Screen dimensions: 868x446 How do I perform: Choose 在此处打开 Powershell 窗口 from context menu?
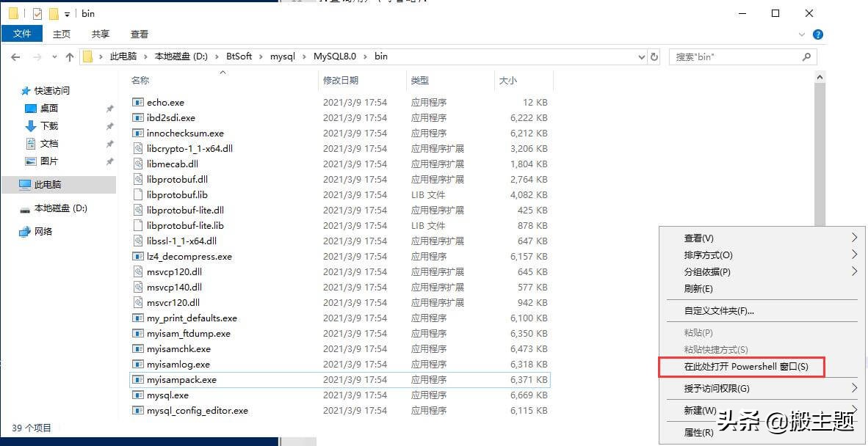tap(742, 367)
